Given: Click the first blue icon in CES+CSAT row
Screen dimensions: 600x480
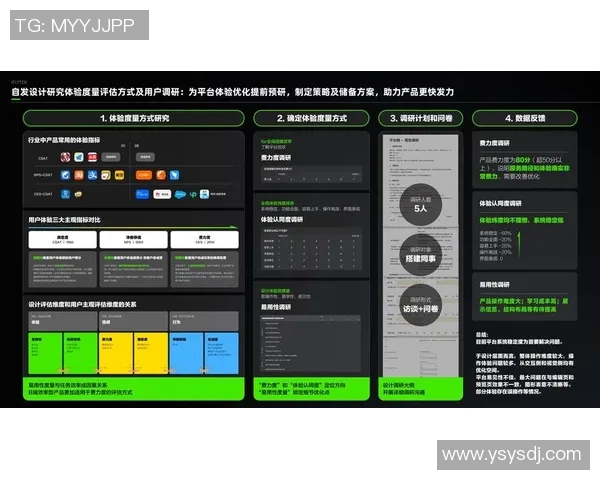Looking at the screenshot, I should click(x=65, y=193).
